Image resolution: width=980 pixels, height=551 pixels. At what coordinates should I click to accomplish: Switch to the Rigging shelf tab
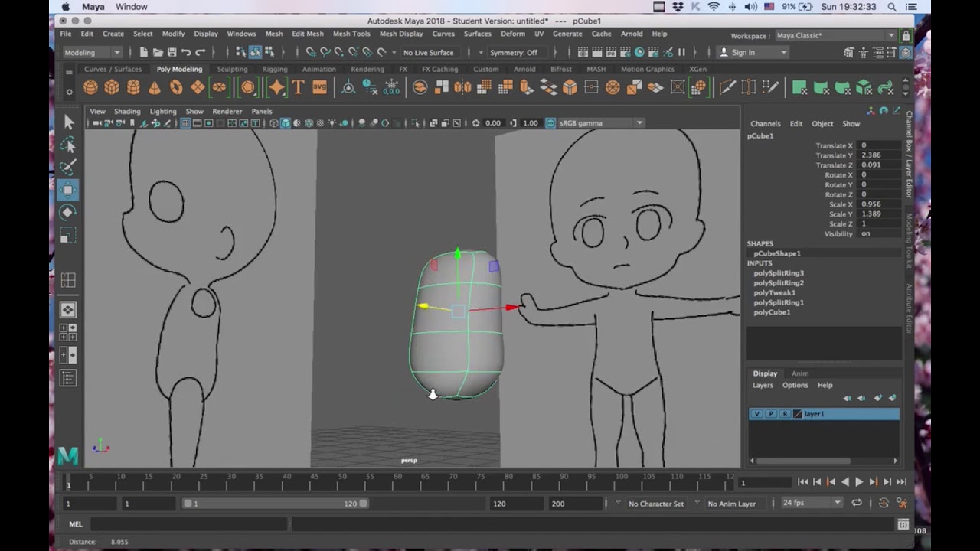[x=275, y=69]
